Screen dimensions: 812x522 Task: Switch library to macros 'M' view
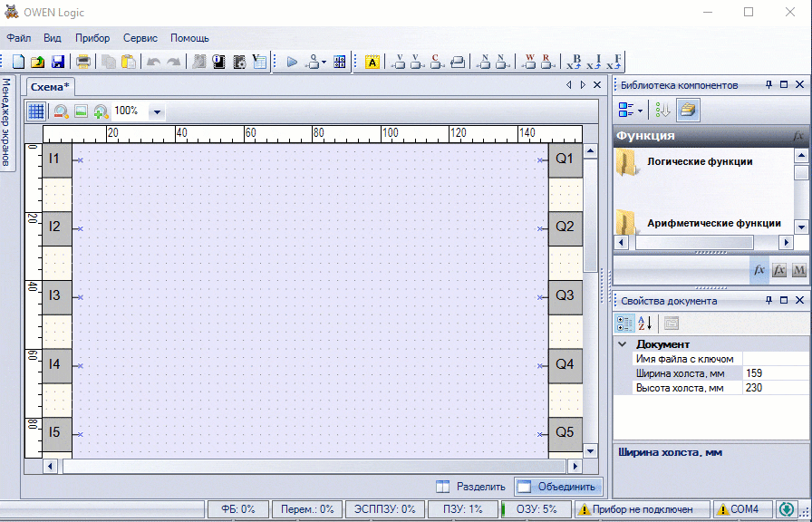point(798,270)
